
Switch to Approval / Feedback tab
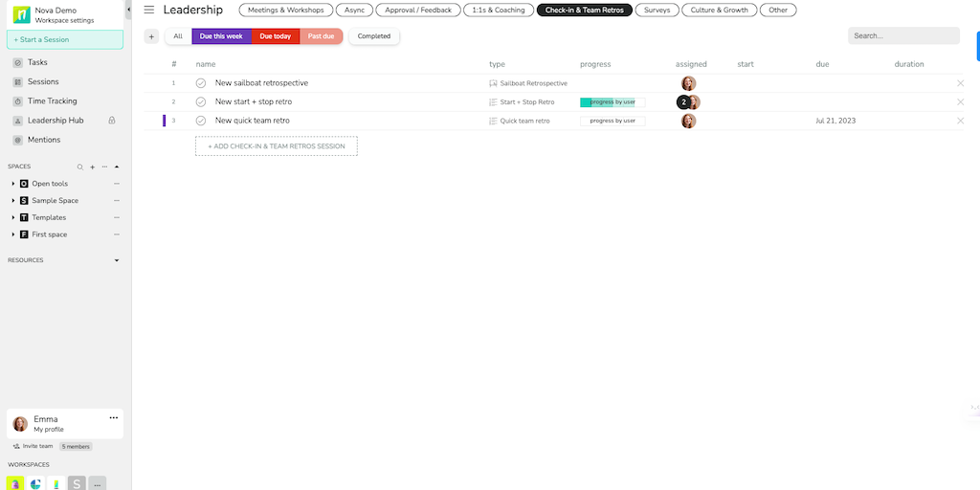418,10
